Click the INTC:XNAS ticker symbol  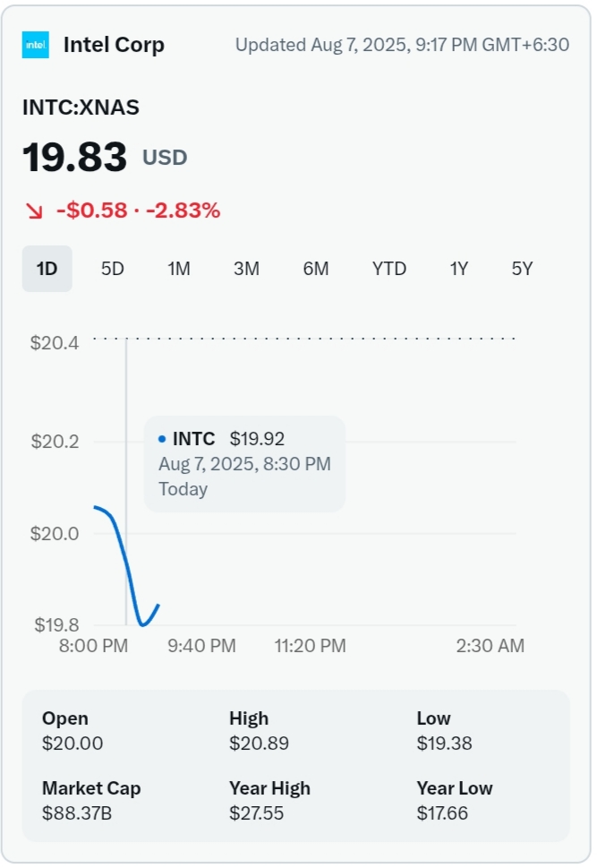[81, 107]
